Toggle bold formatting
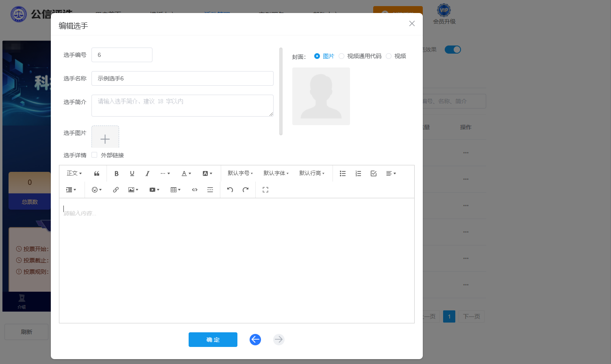Viewport: 611px width, 364px height. pyautogui.click(x=116, y=173)
